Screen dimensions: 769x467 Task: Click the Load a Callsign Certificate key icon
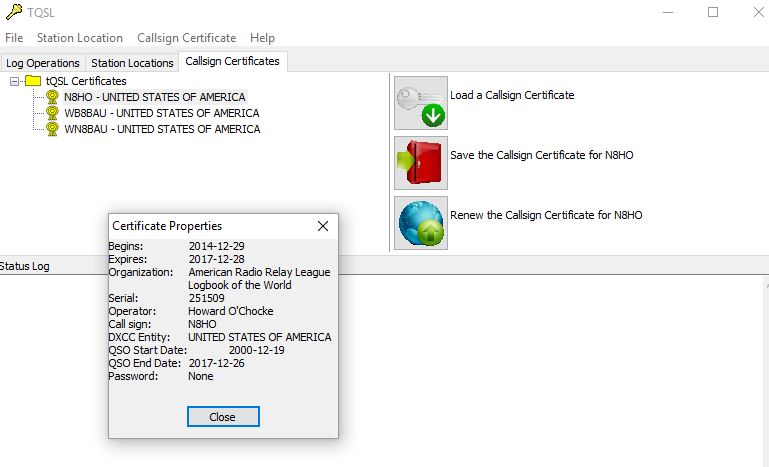click(x=421, y=103)
